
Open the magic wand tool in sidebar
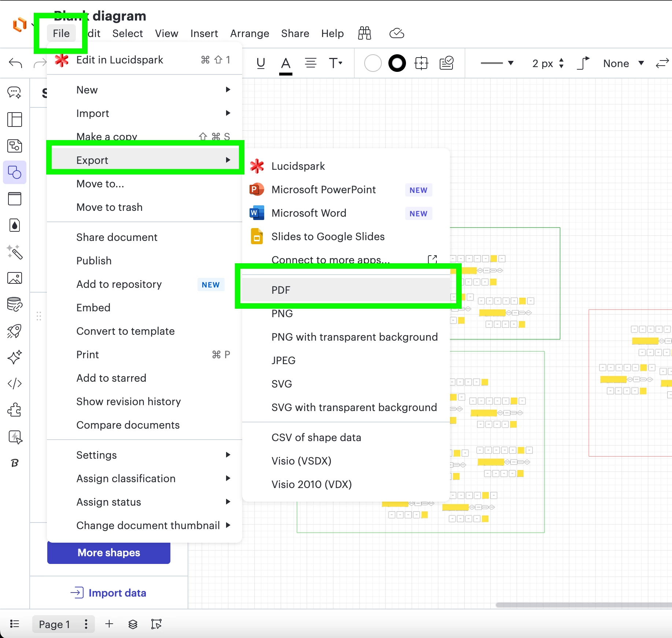coord(15,252)
